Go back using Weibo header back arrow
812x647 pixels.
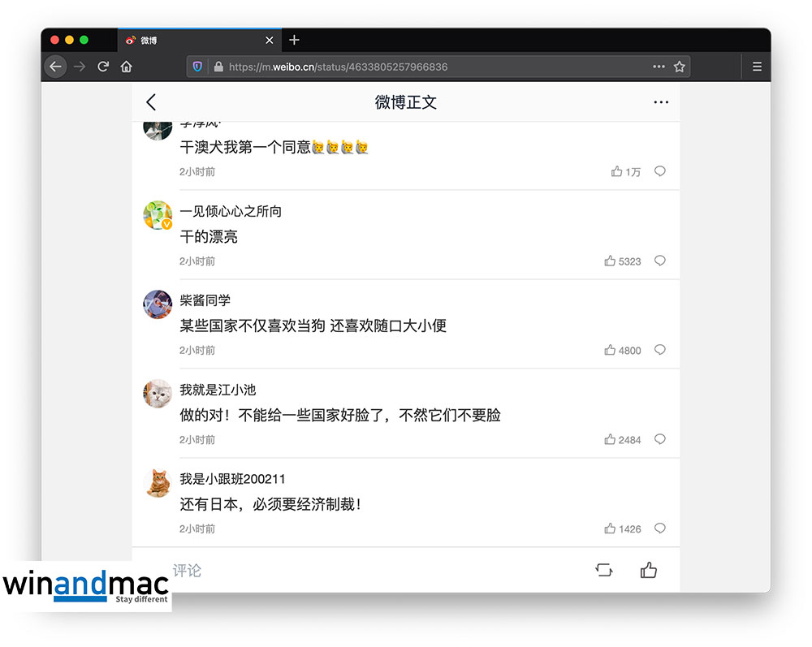point(151,102)
